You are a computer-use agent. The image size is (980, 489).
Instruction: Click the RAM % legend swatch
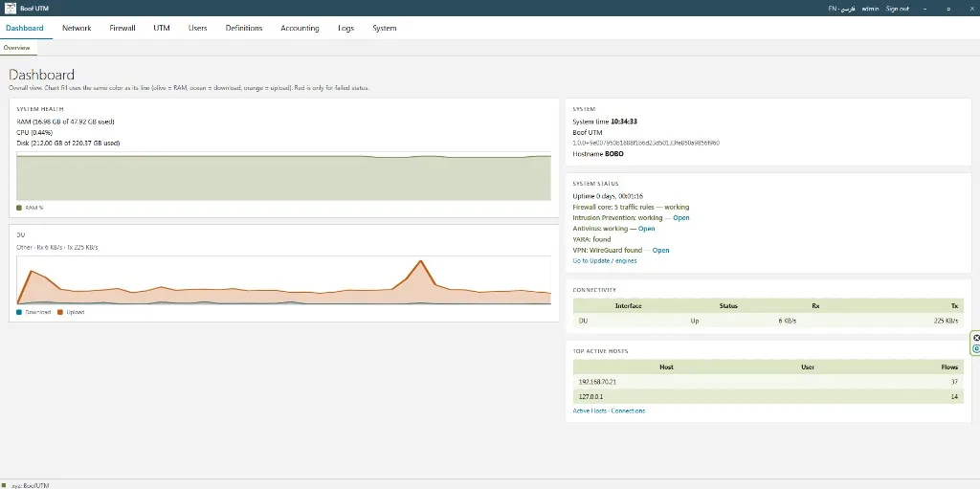(19, 208)
